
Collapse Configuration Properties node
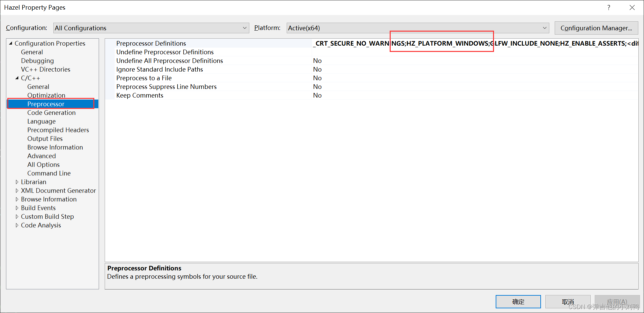tap(11, 43)
